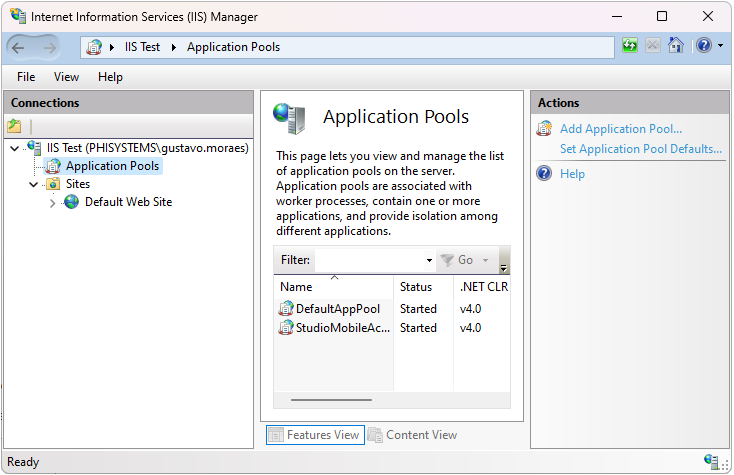
Task: Collapse the IIS Test server node
Action: [x=15, y=148]
